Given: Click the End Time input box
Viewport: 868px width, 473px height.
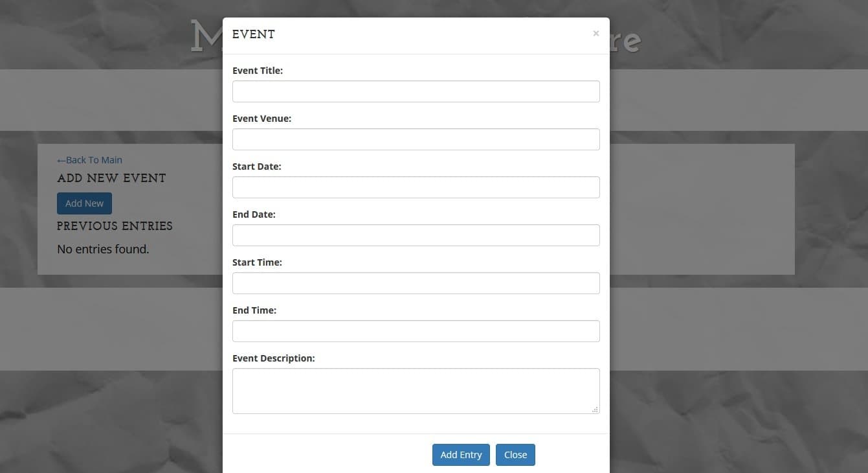Looking at the screenshot, I should coord(416,331).
